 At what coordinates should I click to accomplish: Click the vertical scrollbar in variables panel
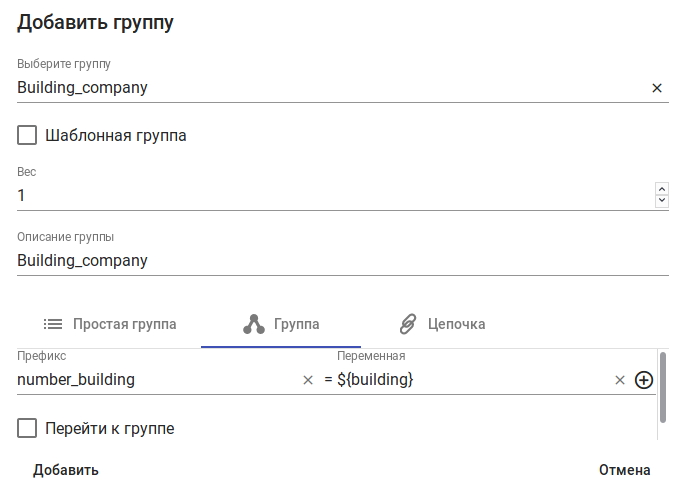pos(662,388)
